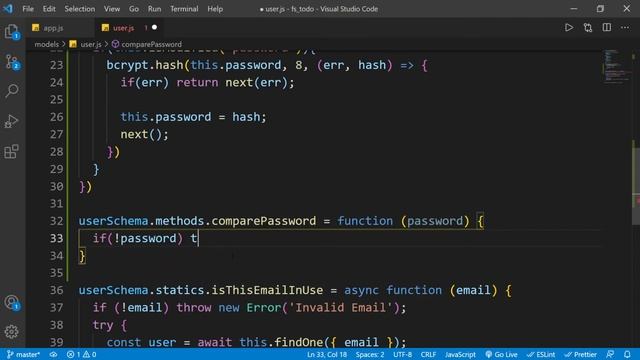Open the Terminal menu
The image size is (640, 360).
[x=184, y=9]
